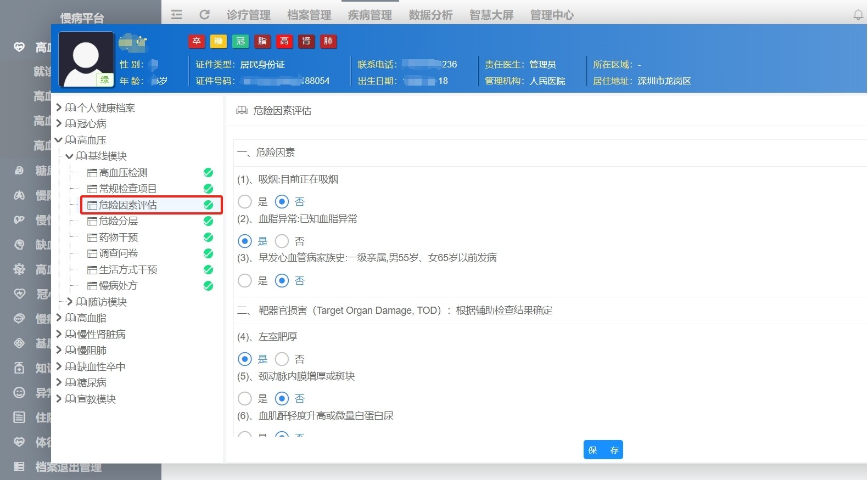Click green check beside 高血压检测
This screenshot has height=480, width=868.
tap(208, 172)
